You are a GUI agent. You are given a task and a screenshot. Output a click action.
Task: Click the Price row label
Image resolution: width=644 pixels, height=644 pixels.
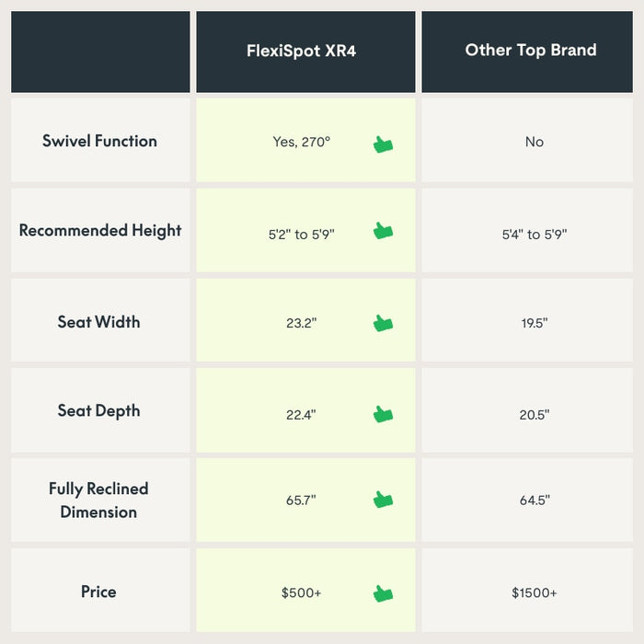pos(98,592)
